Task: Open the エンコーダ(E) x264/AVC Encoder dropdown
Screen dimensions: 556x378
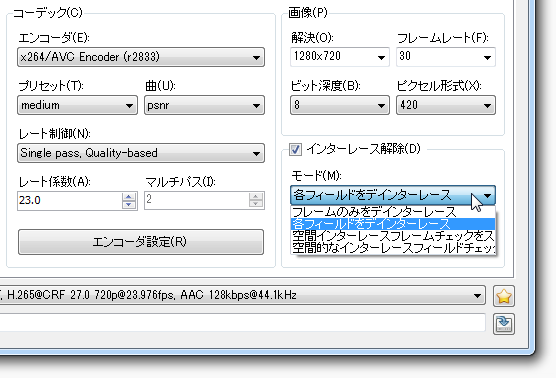Action: click(x=141, y=57)
